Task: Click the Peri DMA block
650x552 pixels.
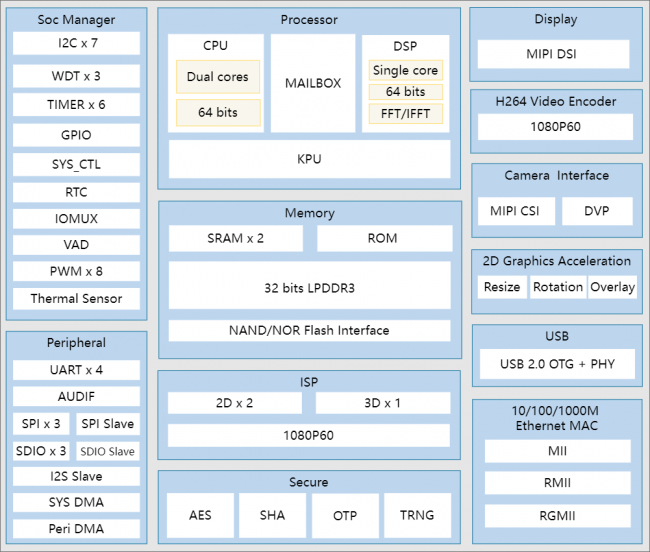Action: point(76,528)
